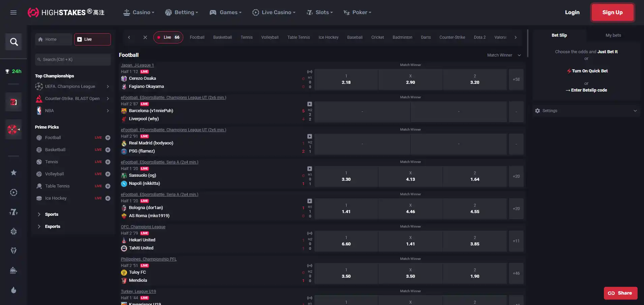Add Table Tennis to favorites with plus icon
The height and width of the screenshot is (305, 644).
point(108,186)
